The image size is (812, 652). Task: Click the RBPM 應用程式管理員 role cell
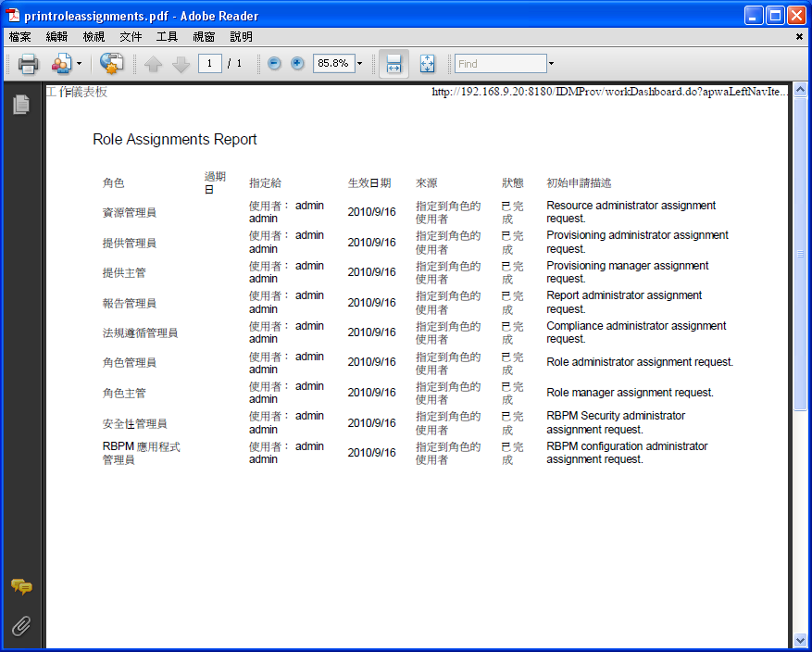coord(141,453)
